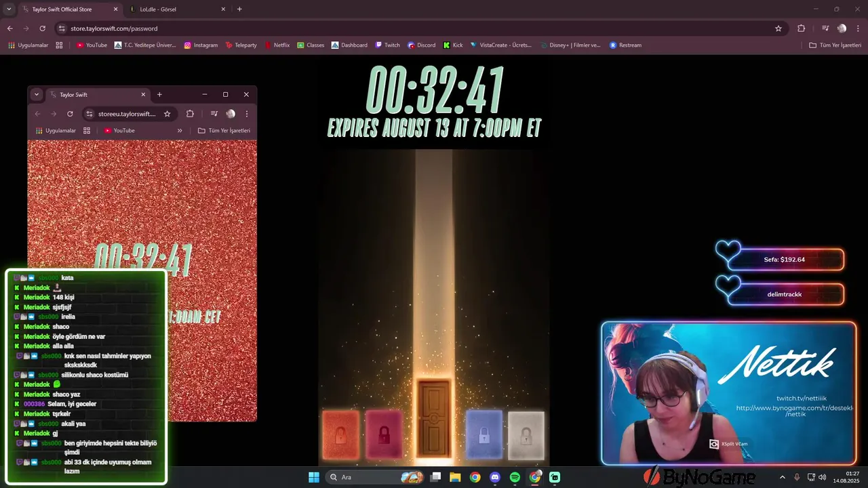Open the Netflix bookmark
Viewport: 868px width, 488px height.
(x=277, y=45)
